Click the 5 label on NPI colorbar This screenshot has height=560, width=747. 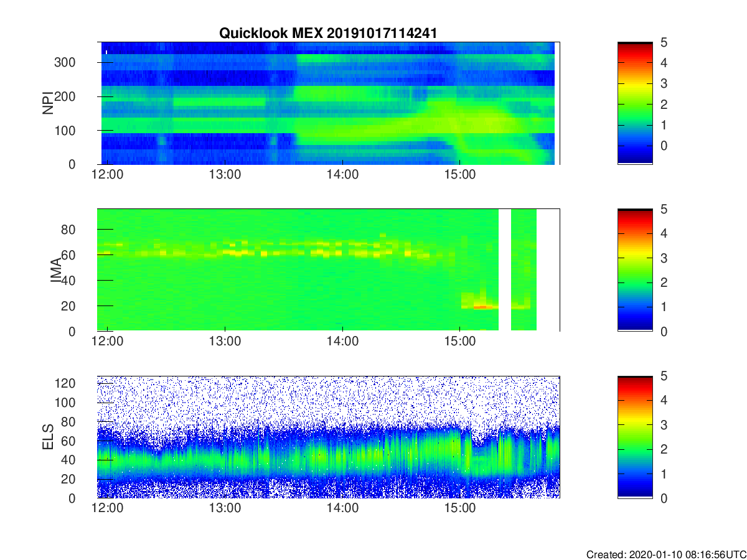tap(663, 42)
